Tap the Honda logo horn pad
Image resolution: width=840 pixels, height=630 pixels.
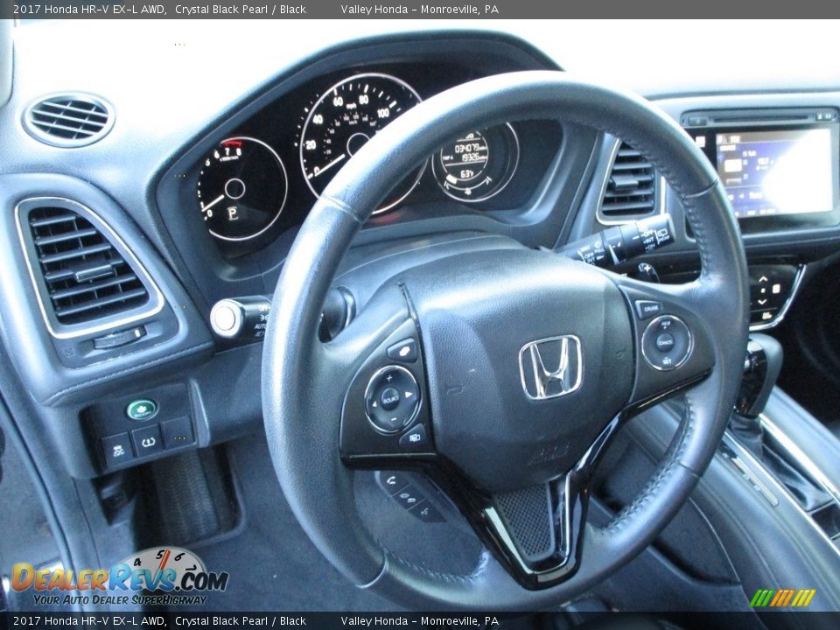550,367
